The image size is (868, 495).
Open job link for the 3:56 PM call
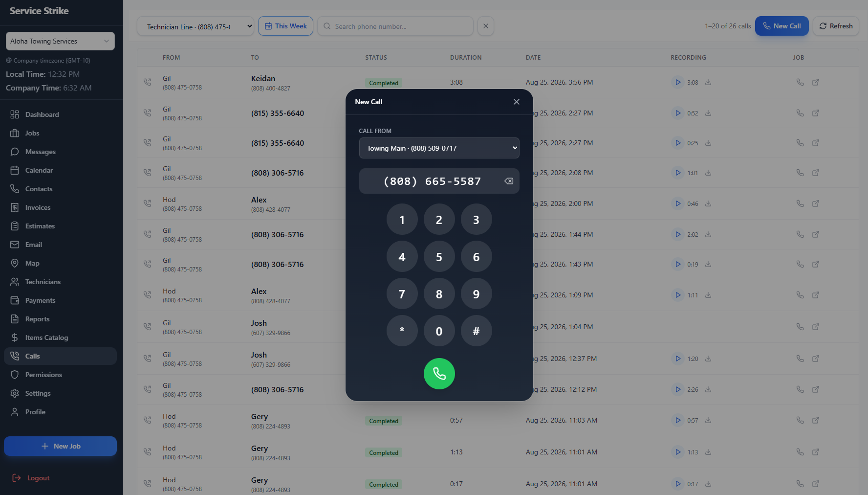816,82
